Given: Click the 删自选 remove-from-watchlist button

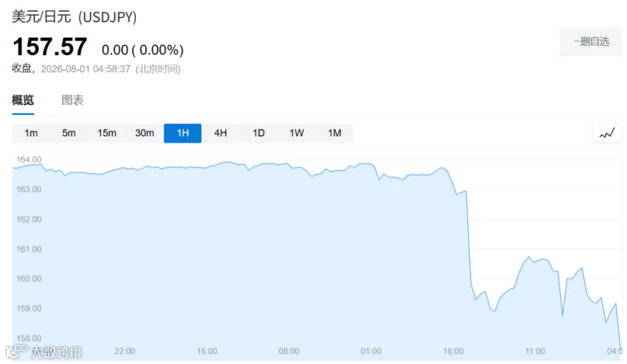Looking at the screenshot, I should [591, 42].
